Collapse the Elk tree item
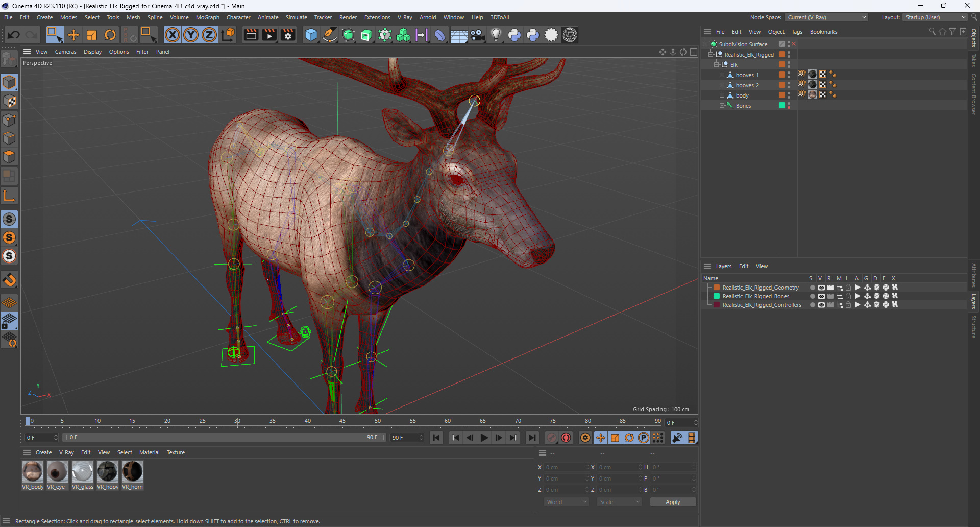This screenshot has height=527, width=980. pyautogui.click(x=717, y=65)
